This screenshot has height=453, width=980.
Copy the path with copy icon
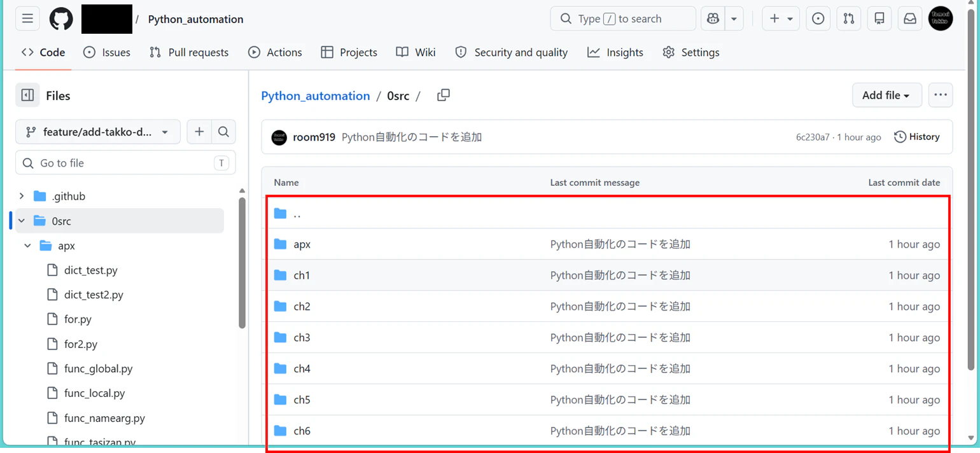pos(444,95)
